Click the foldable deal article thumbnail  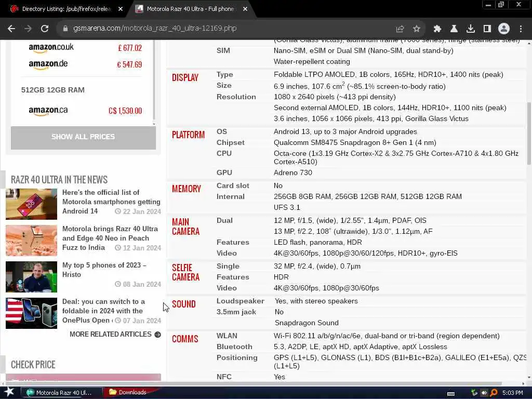[31, 313]
